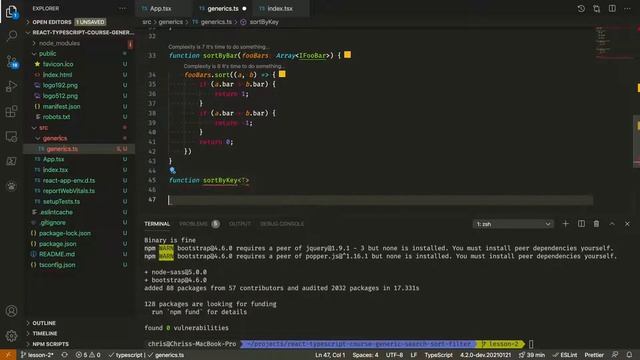Synchronize changes in status bar

[x=64, y=355]
